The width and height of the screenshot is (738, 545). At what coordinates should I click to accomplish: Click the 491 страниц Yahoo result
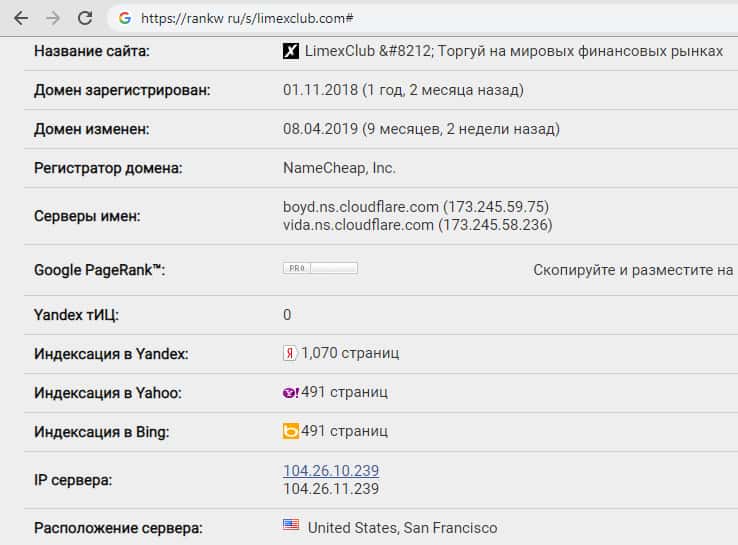point(344,392)
